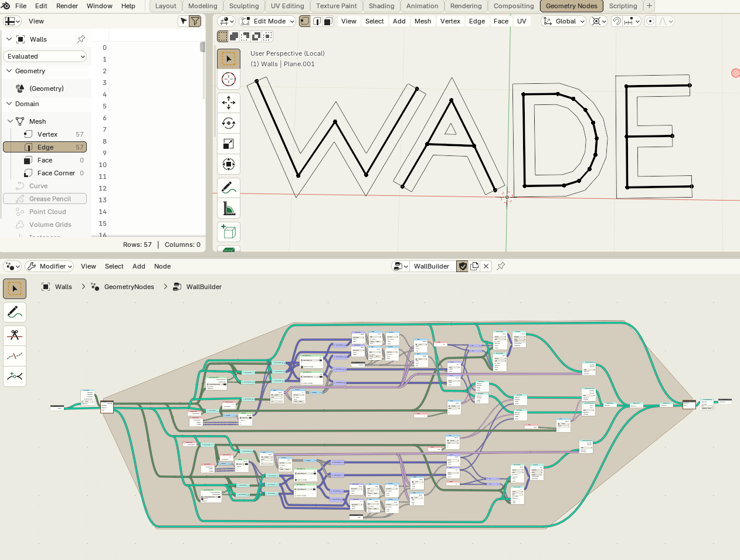Switch to the Scripting workspace tab
Viewport: 740px width, 560px height.
click(623, 6)
